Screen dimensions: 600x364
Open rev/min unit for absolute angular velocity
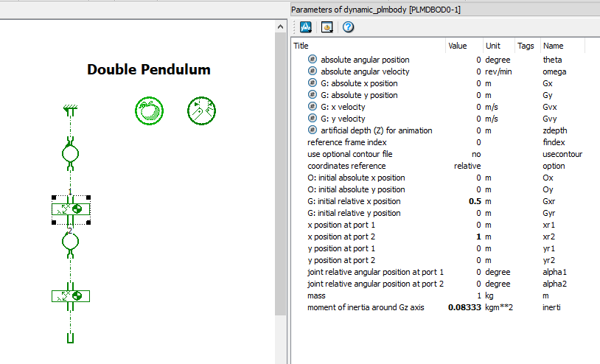coord(498,71)
